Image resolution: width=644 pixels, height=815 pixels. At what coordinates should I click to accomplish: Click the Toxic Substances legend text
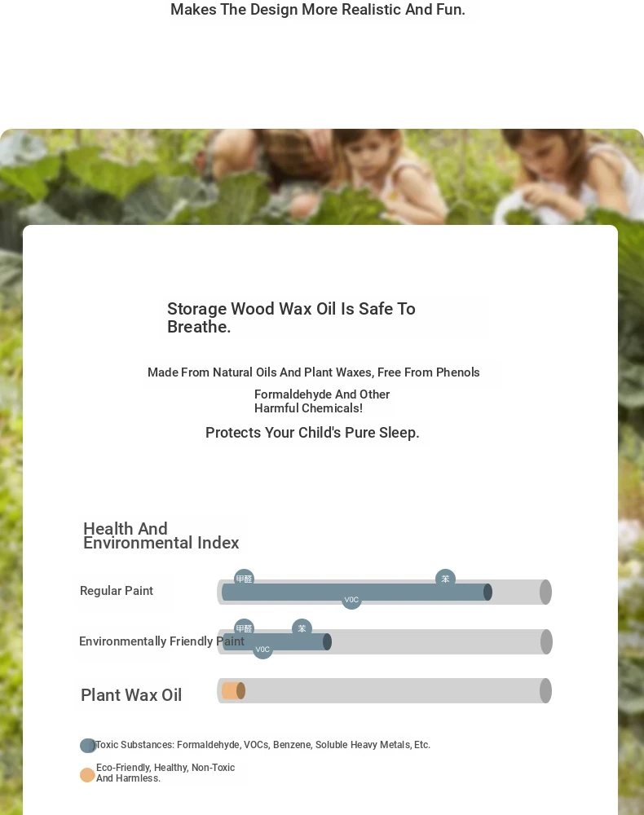tap(262, 745)
